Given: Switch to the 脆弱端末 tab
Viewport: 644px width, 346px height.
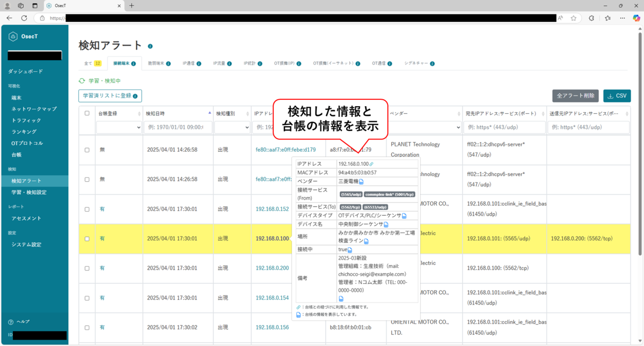Looking at the screenshot, I should [159, 63].
